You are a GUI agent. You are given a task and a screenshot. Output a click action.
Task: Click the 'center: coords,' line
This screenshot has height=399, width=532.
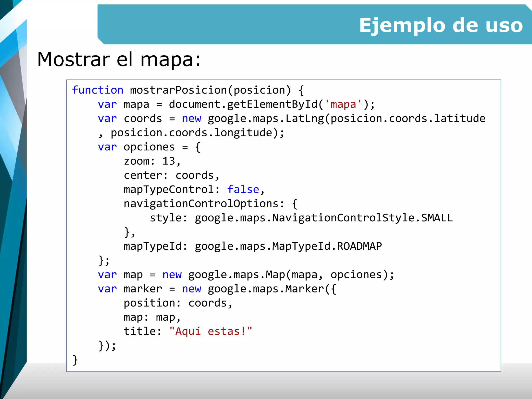coord(172,175)
